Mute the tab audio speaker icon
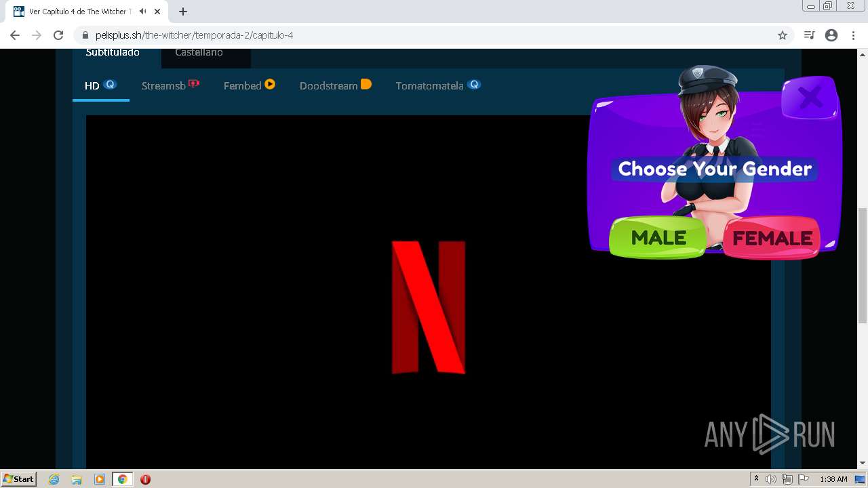This screenshot has width=868, height=488. click(142, 12)
